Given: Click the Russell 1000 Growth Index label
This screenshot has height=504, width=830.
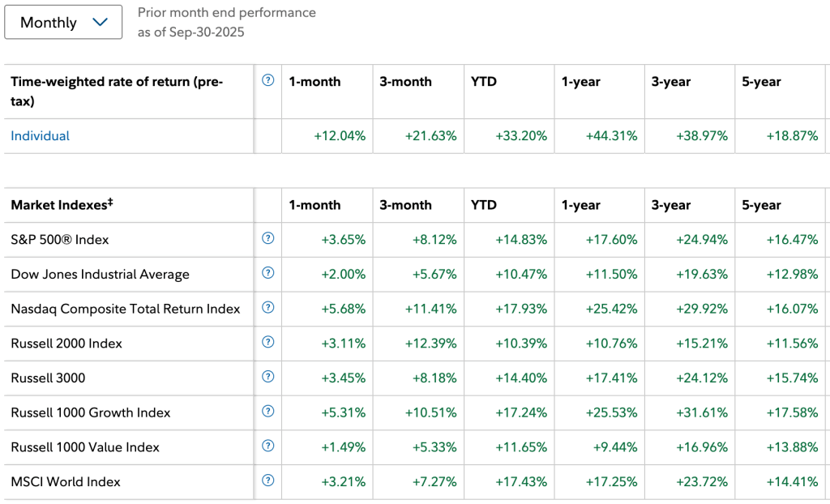Looking at the screenshot, I should [90, 412].
